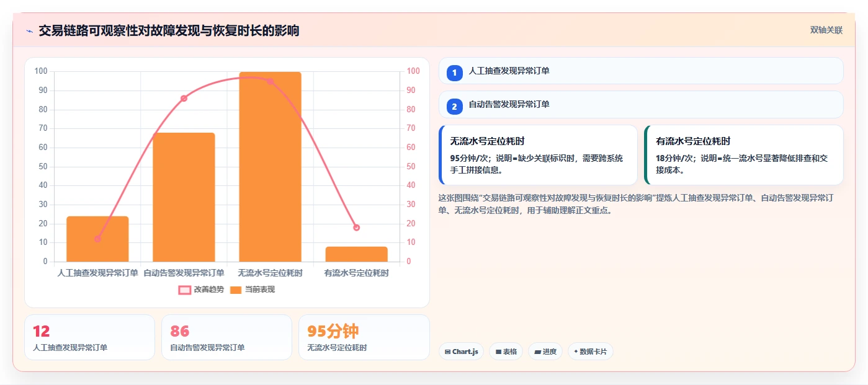Click the 数据卡片 tag chip
This screenshot has height=385, width=868.
coord(590,352)
